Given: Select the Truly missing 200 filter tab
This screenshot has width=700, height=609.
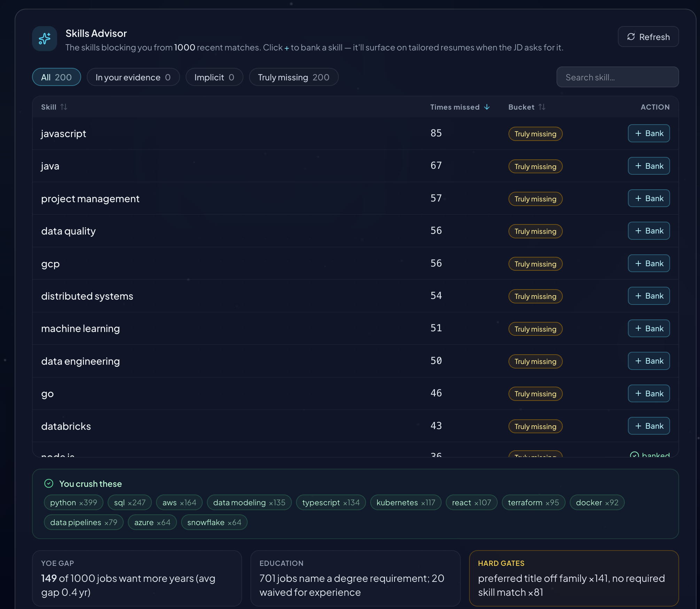Looking at the screenshot, I should coord(294,77).
